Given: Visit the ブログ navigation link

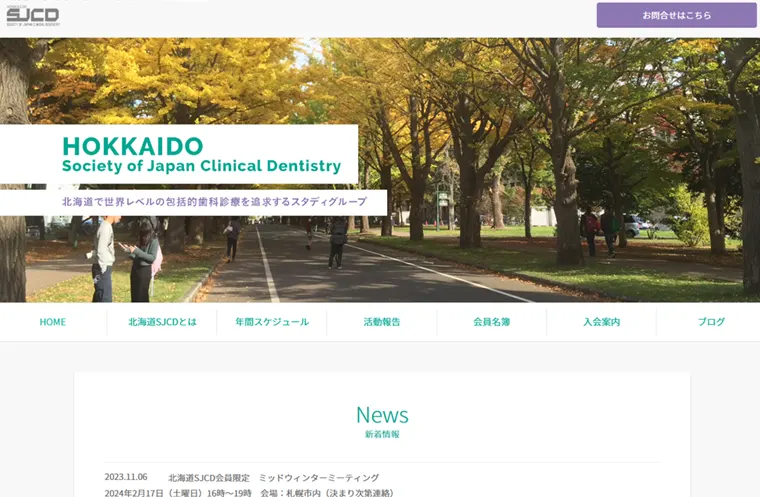Looking at the screenshot, I should coord(711,322).
